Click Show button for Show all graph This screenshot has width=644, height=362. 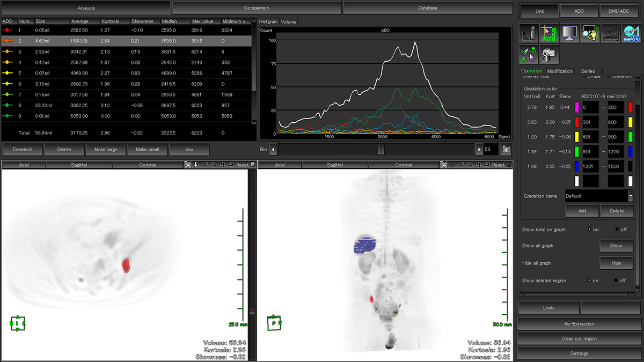(616, 246)
